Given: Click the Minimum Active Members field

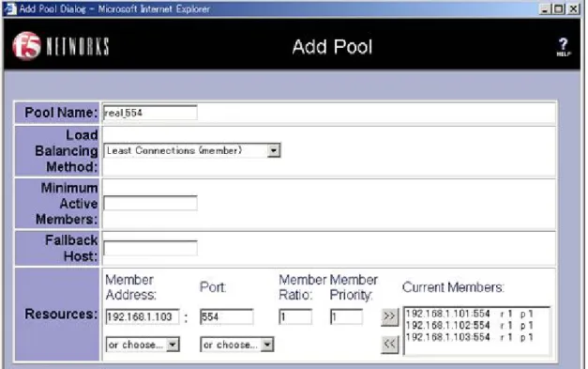Looking at the screenshot, I should click(x=150, y=203).
